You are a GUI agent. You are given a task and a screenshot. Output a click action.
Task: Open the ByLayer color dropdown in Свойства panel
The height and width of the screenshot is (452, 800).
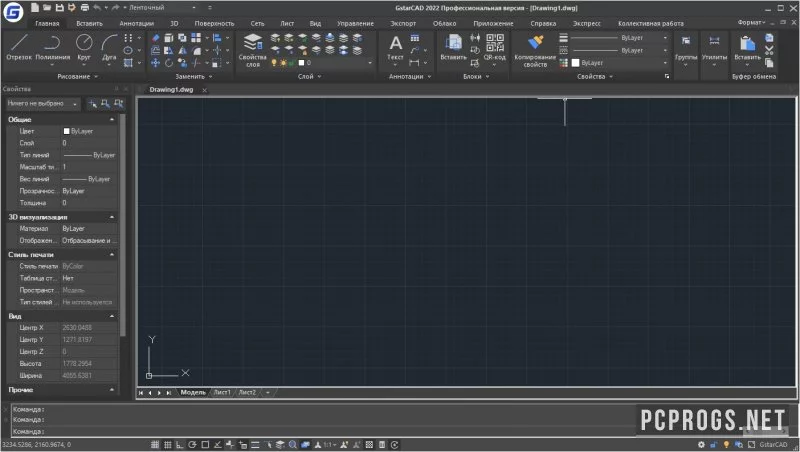(665, 63)
